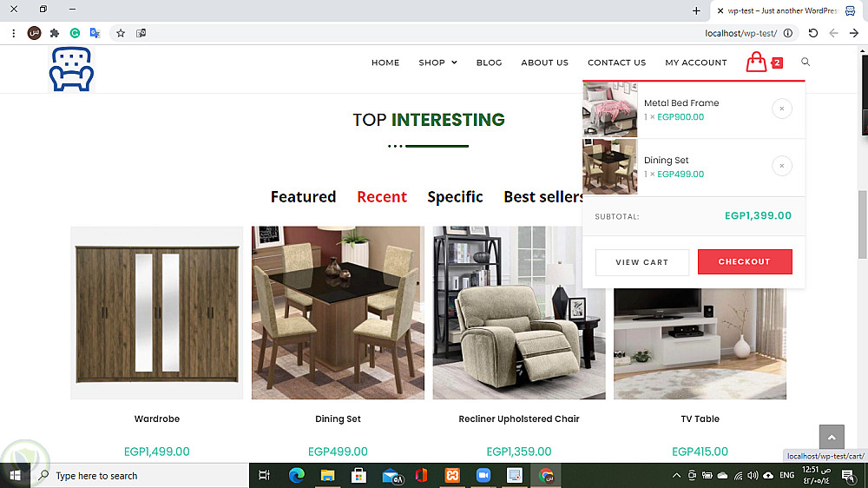Viewport: 868px width, 488px height.
Task: Open Zoom from taskbar
Action: point(483,475)
